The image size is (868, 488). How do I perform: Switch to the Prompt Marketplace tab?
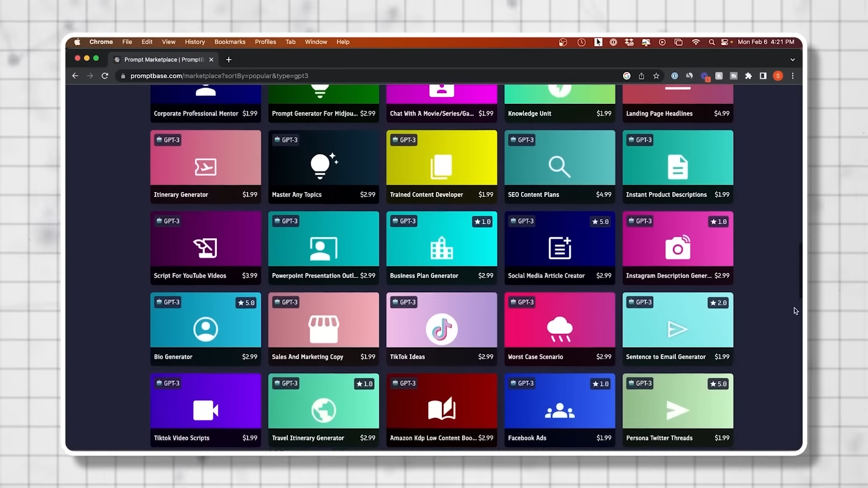[x=164, y=60]
